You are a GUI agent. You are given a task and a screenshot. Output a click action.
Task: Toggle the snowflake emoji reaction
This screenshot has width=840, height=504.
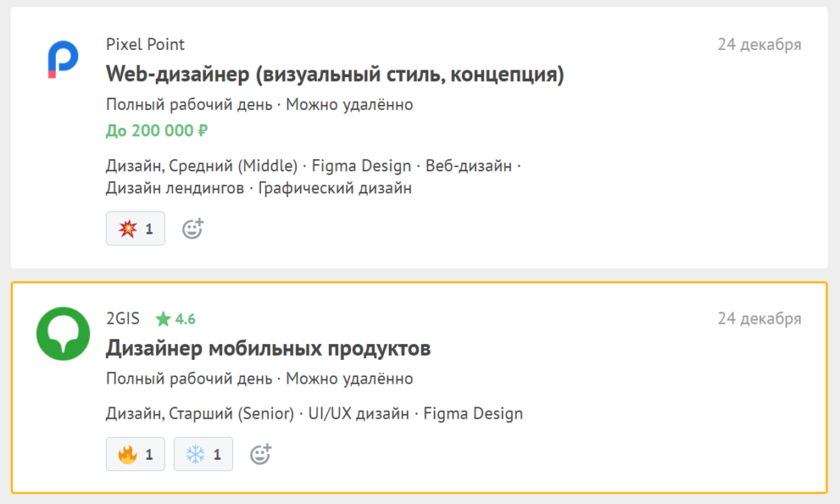[203, 454]
